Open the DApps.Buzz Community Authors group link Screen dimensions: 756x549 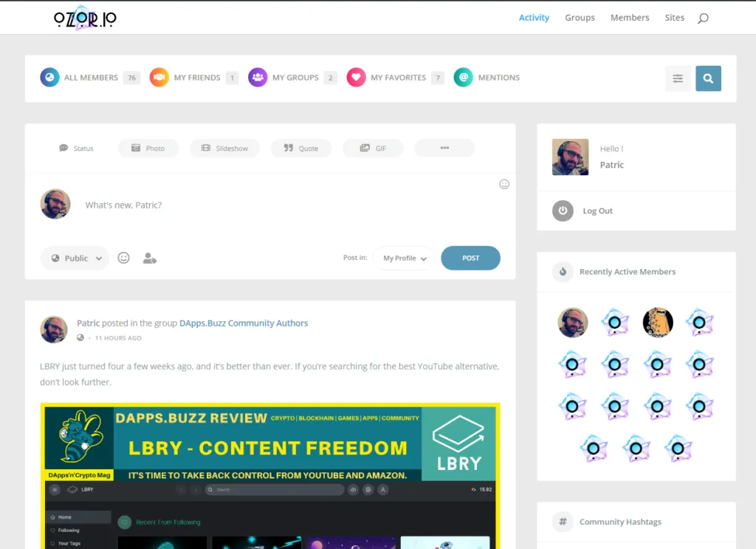244,323
